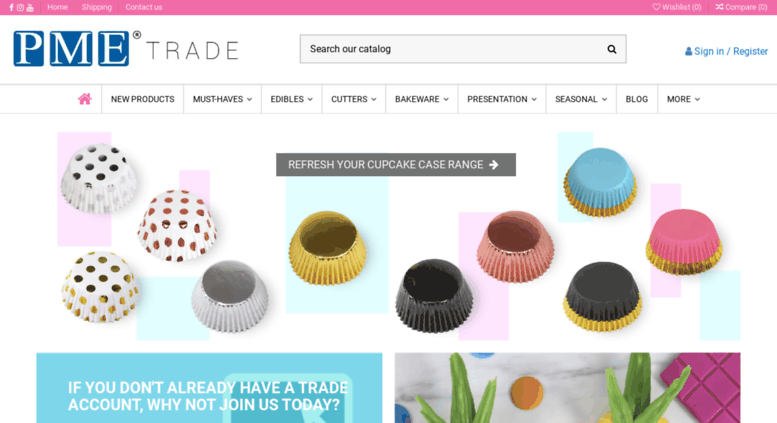This screenshot has width=777, height=423.
Task: Click the search magnifier icon
Action: [611, 49]
